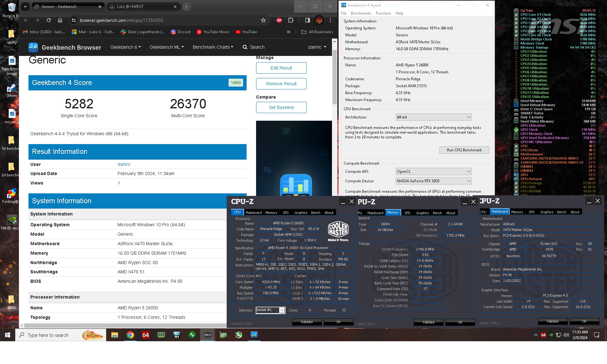The height and width of the screenshot is (364, 607).
Task: Open the Architecture 64-bit combo box
Action: tap(433, 117)
